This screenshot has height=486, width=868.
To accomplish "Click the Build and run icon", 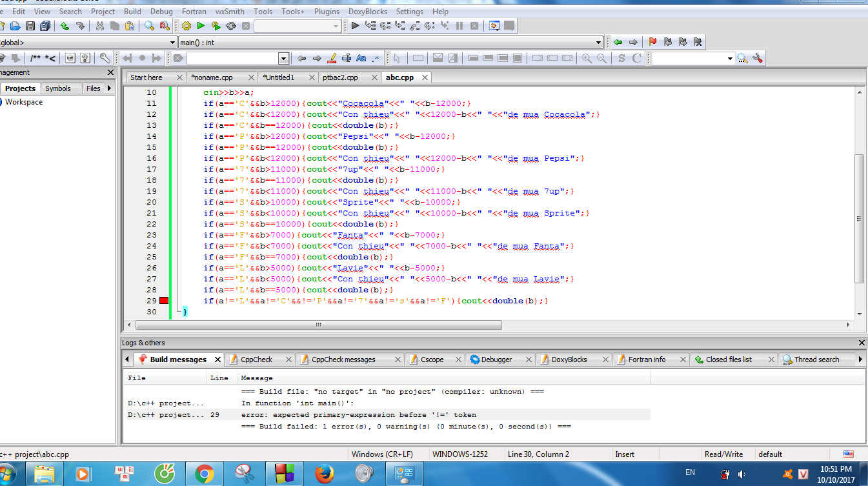I will tap(216, 26).
